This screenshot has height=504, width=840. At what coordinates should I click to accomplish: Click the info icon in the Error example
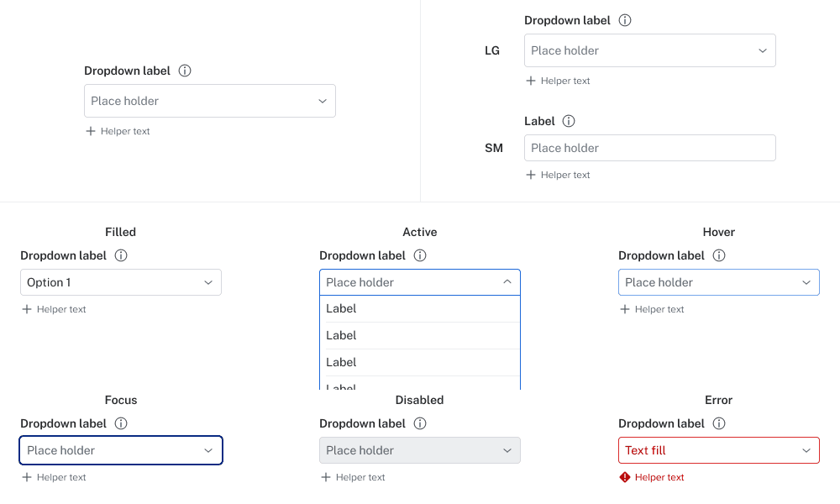(719, 423)
